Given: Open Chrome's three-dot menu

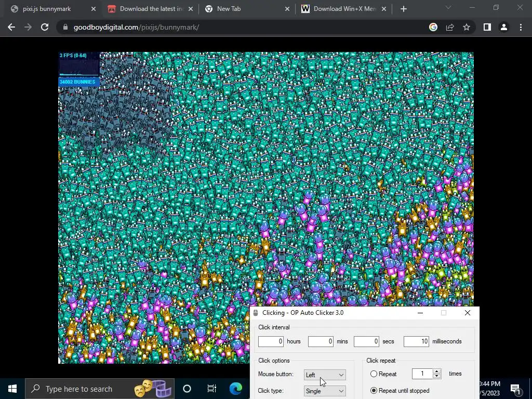Looking at the screenshot, I should (x=521, y=27).
